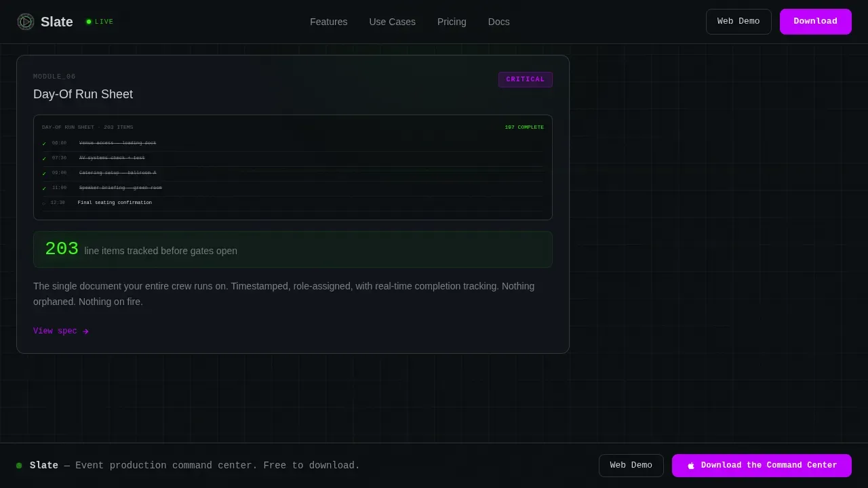Click the Apple icon on the download button

tap(691, 466)
